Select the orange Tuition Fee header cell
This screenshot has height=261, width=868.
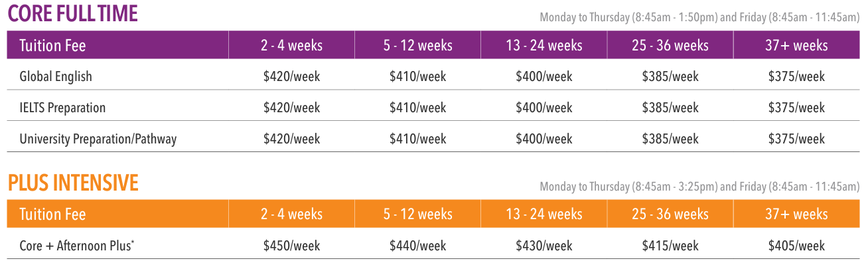coord(117,214)
